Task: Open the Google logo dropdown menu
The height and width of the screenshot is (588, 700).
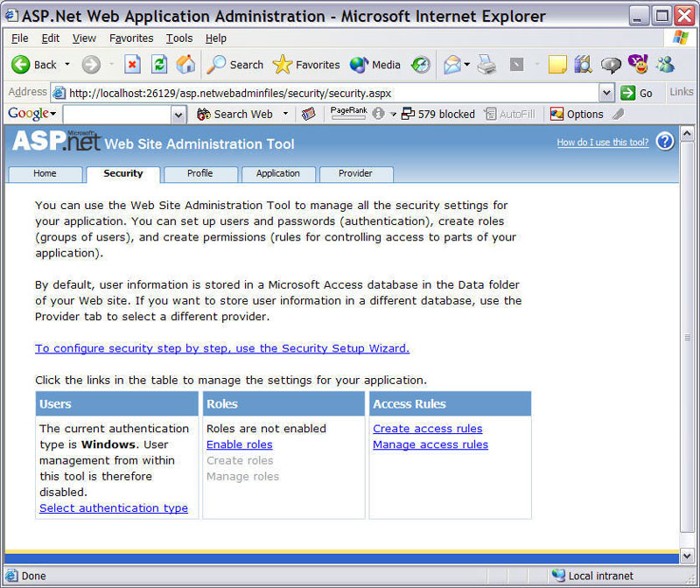Action: tap(31, 114)
